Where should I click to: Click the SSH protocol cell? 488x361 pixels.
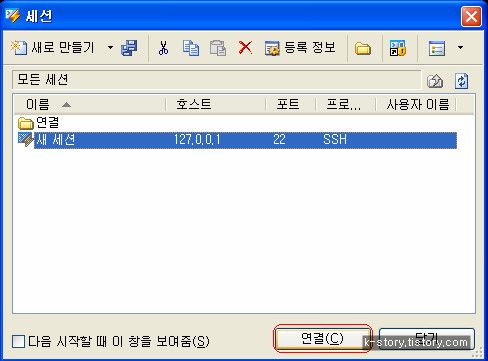(x=335, y=140)
